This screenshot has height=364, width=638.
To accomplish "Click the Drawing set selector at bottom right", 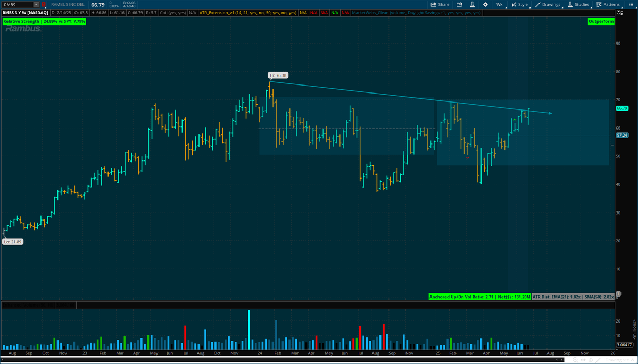I will coord(621,360).
